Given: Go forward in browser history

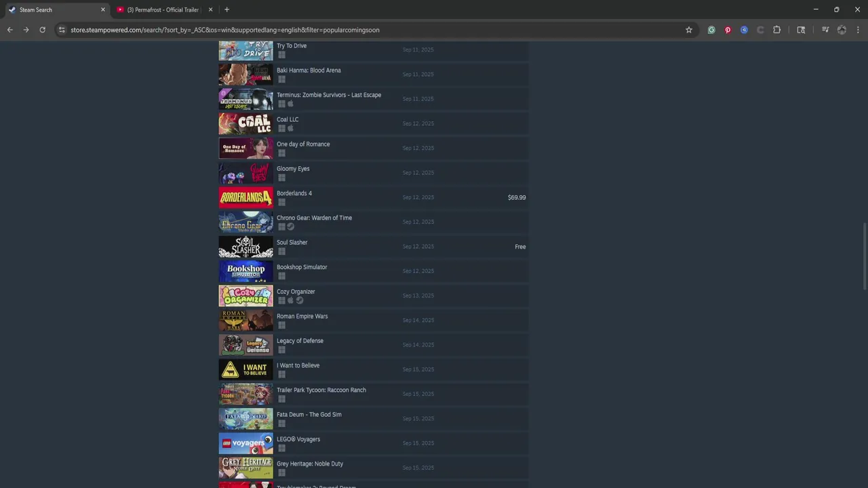Looking at the screenshot, I should click(x=26, y=30).
